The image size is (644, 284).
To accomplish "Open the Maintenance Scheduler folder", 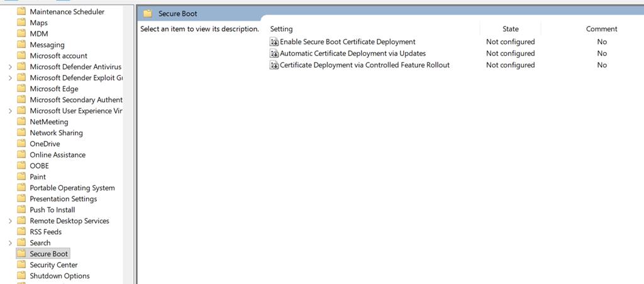I will 67,12.
